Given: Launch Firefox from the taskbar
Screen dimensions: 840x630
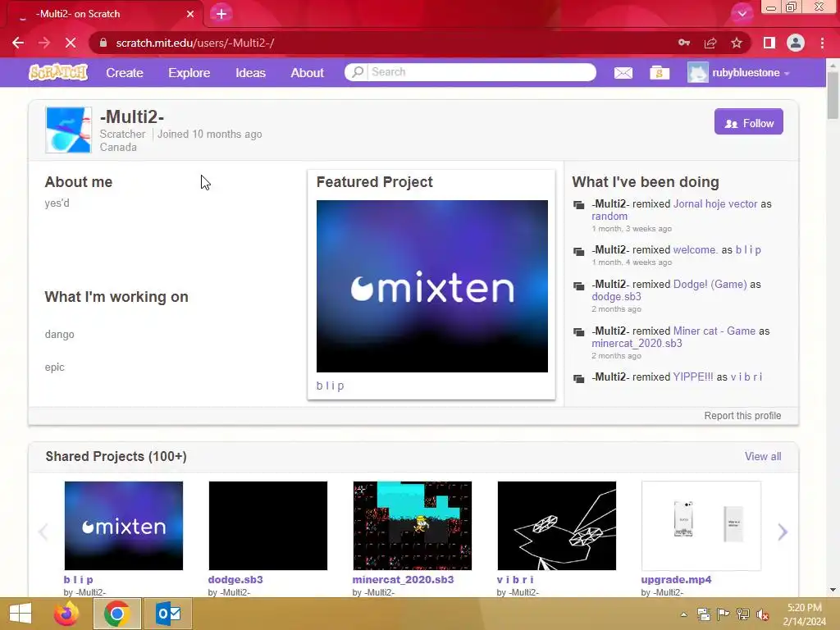Looking at the screenshot, I should click(66, 614).
